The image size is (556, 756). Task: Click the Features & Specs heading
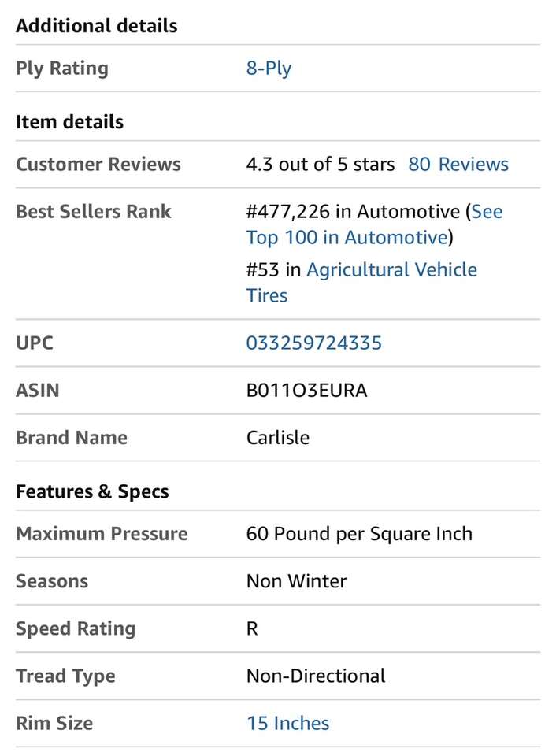point(92,492)
